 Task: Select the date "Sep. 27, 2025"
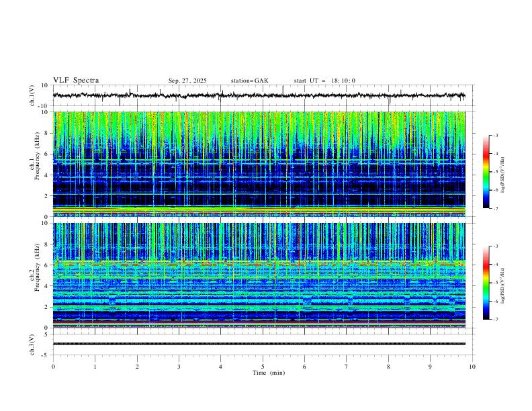point(187,81)
